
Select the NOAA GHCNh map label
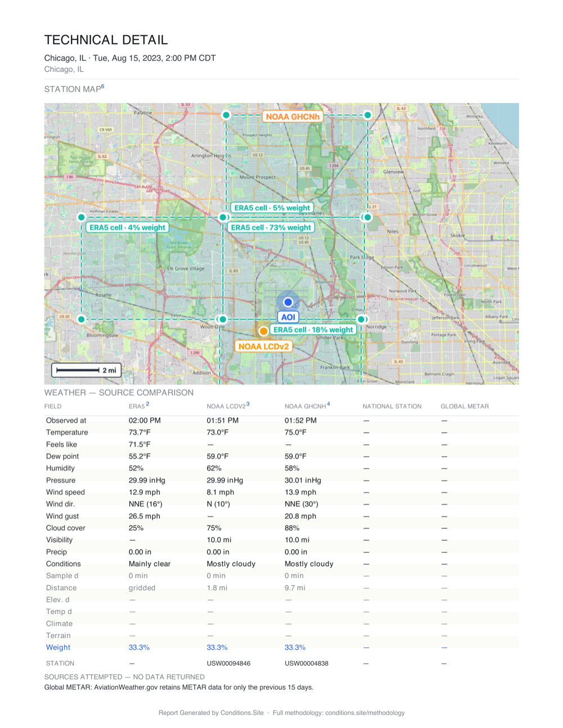coord(293,116)
